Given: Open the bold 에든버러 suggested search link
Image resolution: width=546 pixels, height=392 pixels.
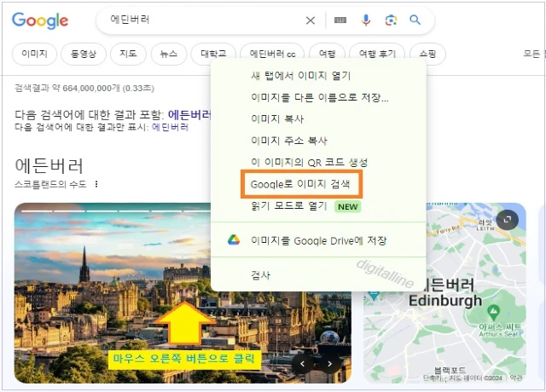Looking at the screenshot, I should [189, 114].
